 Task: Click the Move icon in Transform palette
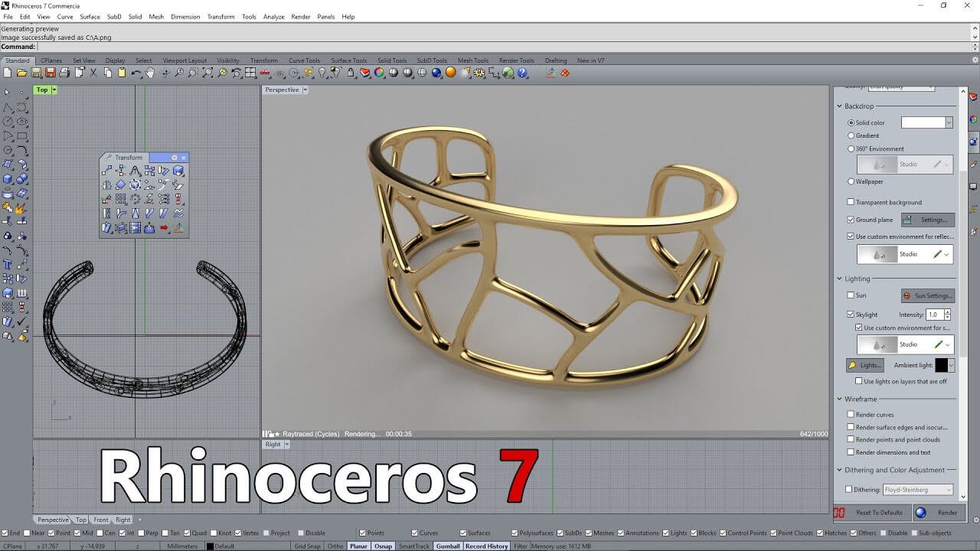[106, 171]
